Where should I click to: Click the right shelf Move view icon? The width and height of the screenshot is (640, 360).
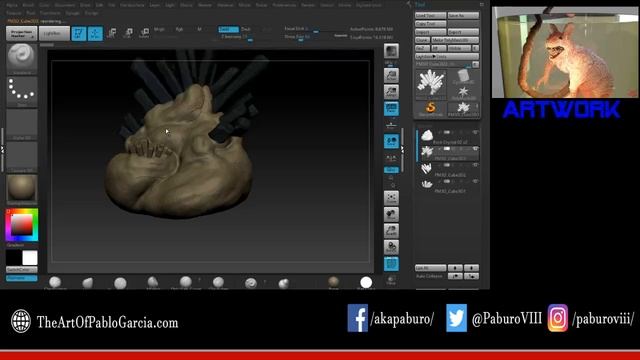391,214
